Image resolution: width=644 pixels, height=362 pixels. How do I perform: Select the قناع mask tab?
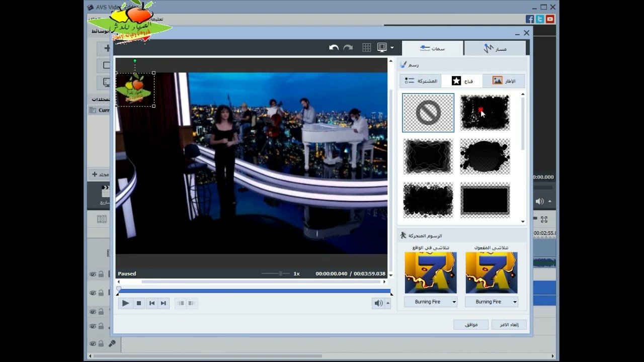coord(462,81)
